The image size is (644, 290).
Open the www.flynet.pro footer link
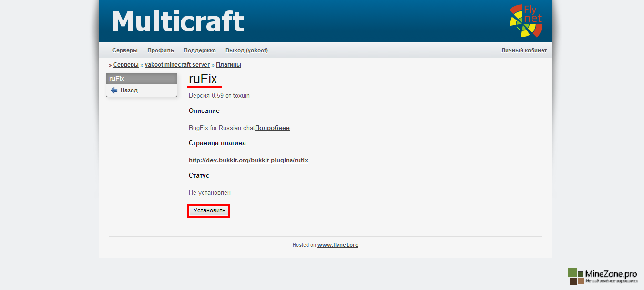coord(338,245)
